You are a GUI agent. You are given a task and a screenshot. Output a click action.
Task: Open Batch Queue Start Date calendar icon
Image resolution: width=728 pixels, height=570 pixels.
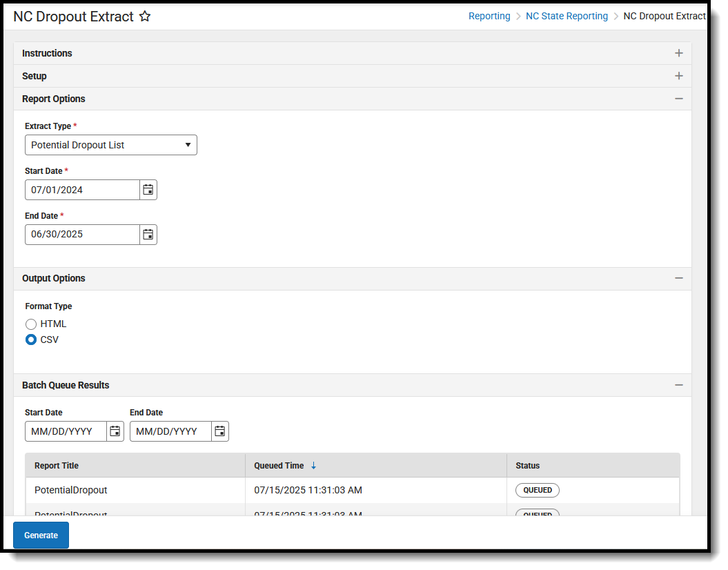[x=115, y=432]
